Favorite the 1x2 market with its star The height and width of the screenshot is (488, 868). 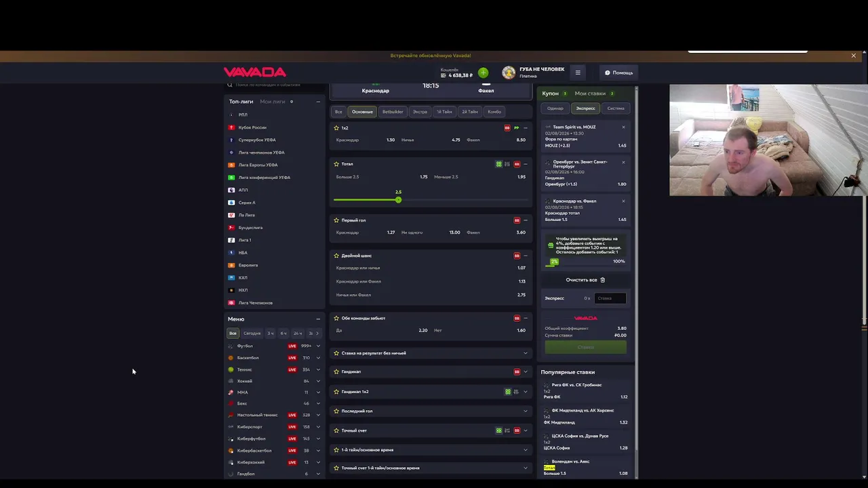[336, 128]
